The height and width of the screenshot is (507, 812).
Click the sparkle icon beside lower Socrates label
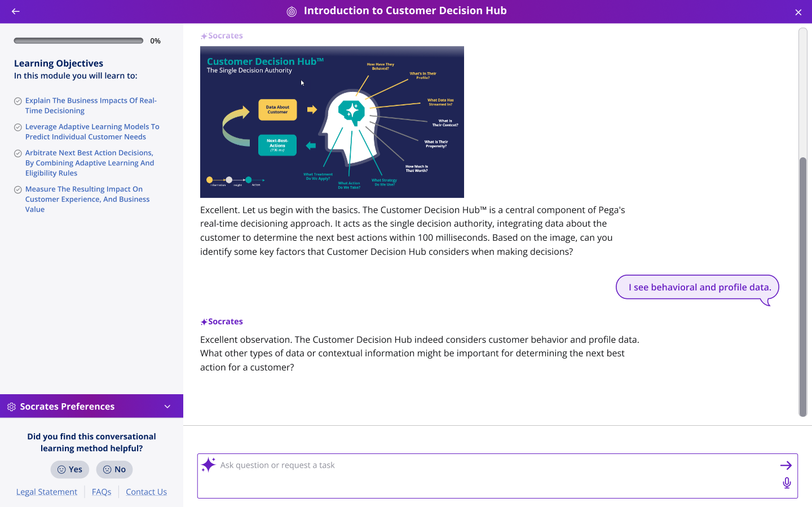204,322
